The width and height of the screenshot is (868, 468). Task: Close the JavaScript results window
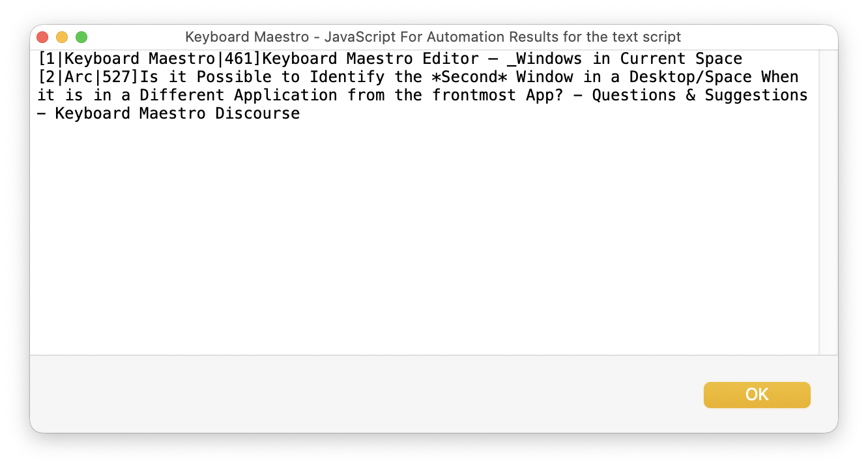point(42,37)
